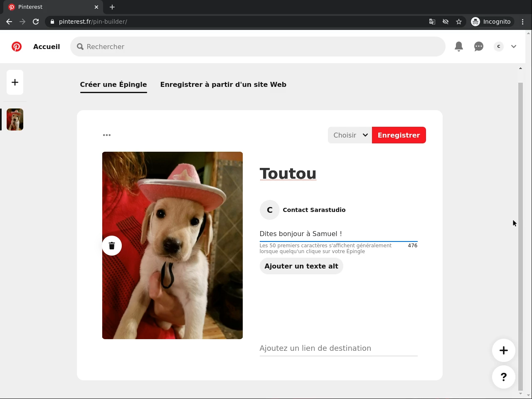Image resolution: width=532 pixels, height=399 pixels.
Task: Expand the account options chevron
Action: [514, 47]
